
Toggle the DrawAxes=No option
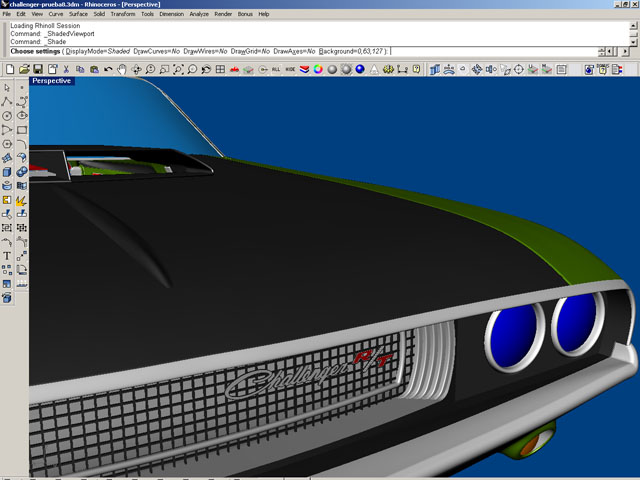(x=294, y=51)
